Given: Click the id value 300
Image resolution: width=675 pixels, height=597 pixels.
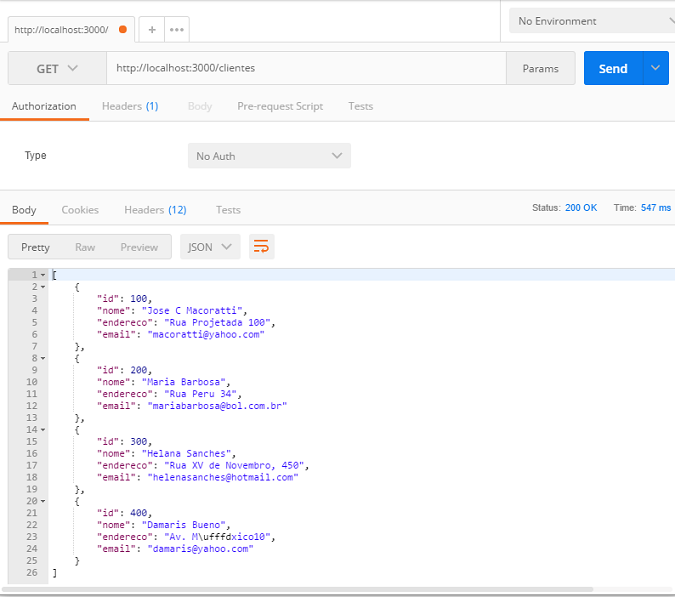Looking at the screenshot, I should (139, 442).
